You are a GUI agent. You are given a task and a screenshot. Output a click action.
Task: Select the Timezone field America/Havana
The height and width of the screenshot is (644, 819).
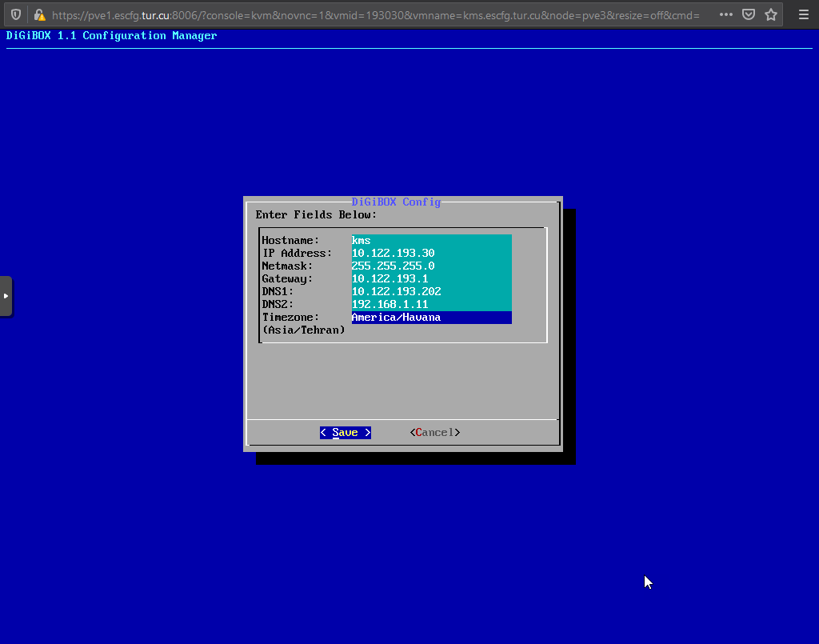(x=431, y=318)
